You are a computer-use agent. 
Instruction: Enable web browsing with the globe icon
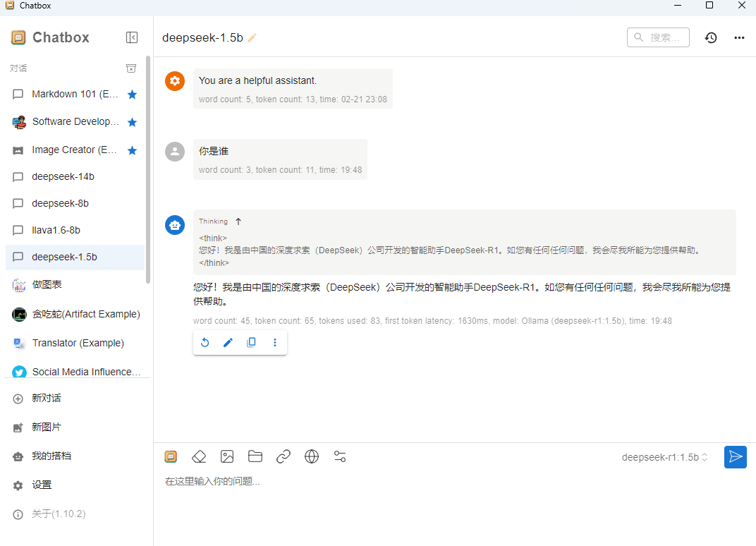(312, 456)
